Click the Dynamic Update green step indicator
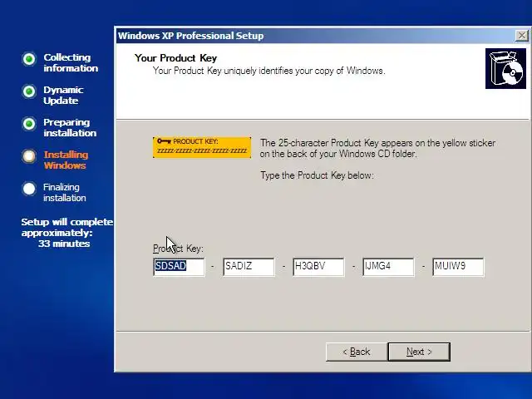532x399 pixels. 29,91
